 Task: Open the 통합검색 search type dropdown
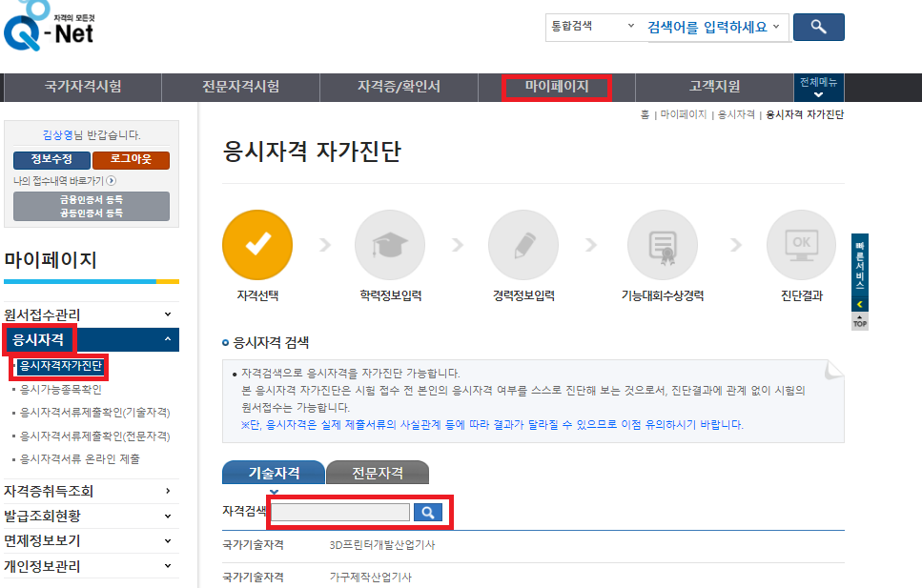pos(591,28)
